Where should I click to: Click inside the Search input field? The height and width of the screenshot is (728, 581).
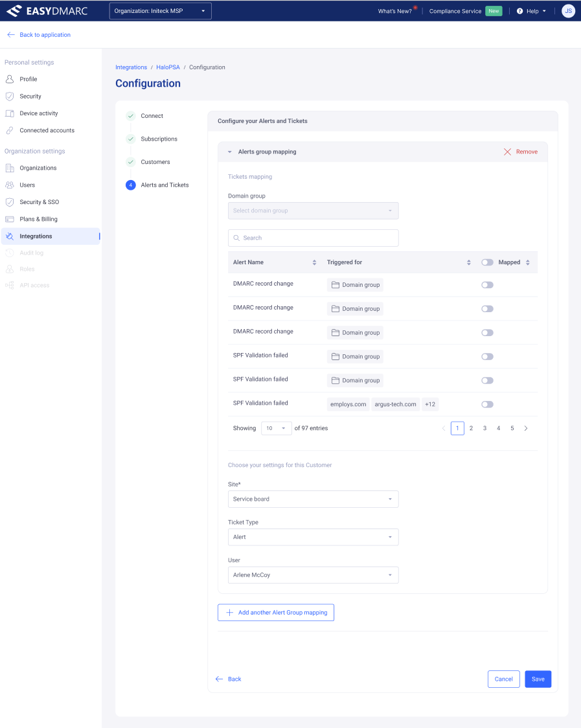point(313,238)
